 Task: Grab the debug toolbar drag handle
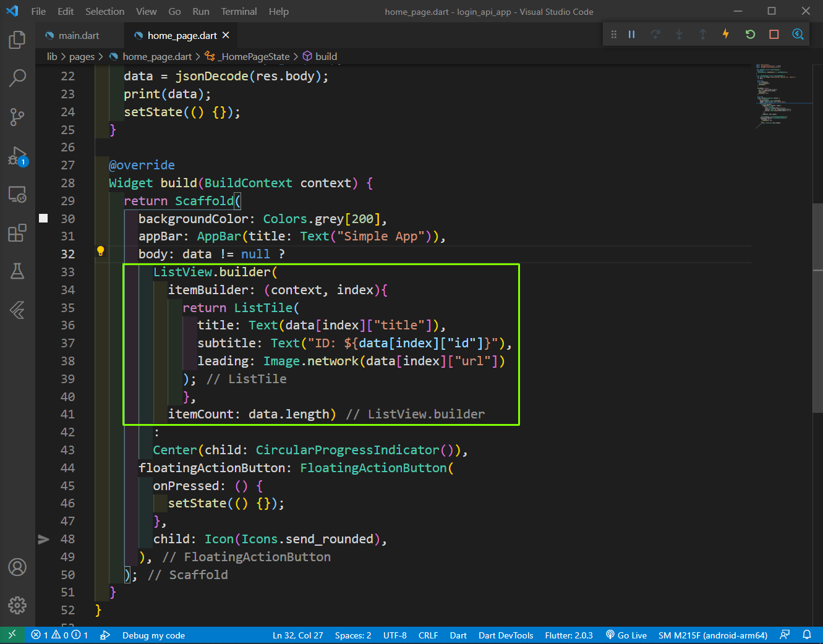pyautogui.click(x=613, y=35)
